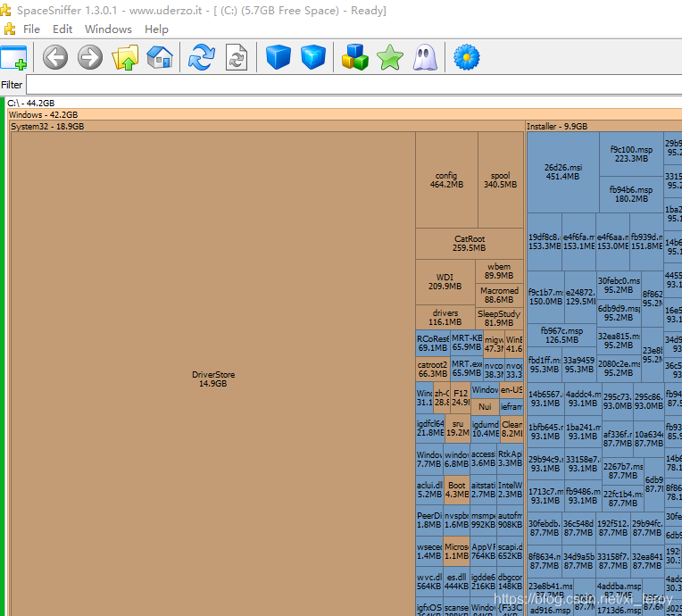This screenshot has width=682, height=616.
Task: Select the fbd1ff 95.3MB file block
Action: pyautogui.click(x=545, y=364)
